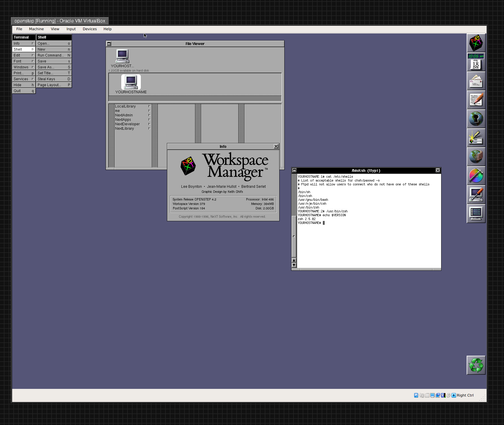Click the terminal vertical scroll knob
This screenshot has height=425, width=504.
[294, 236]
